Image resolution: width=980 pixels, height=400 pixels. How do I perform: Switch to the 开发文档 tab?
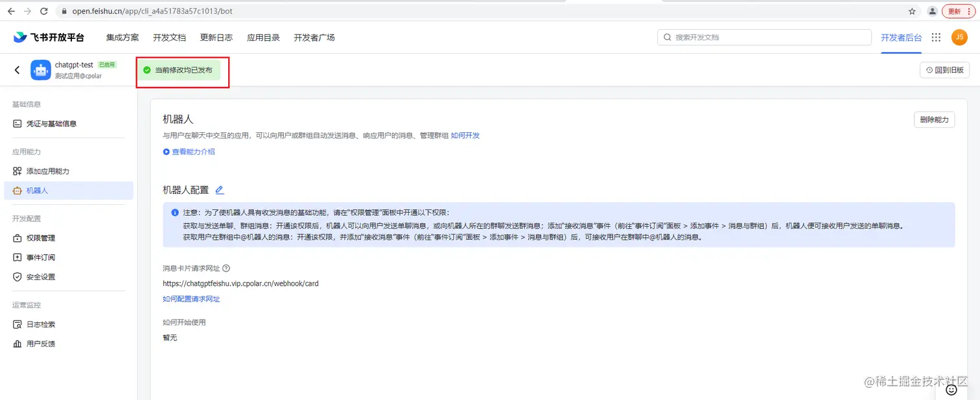169,37
